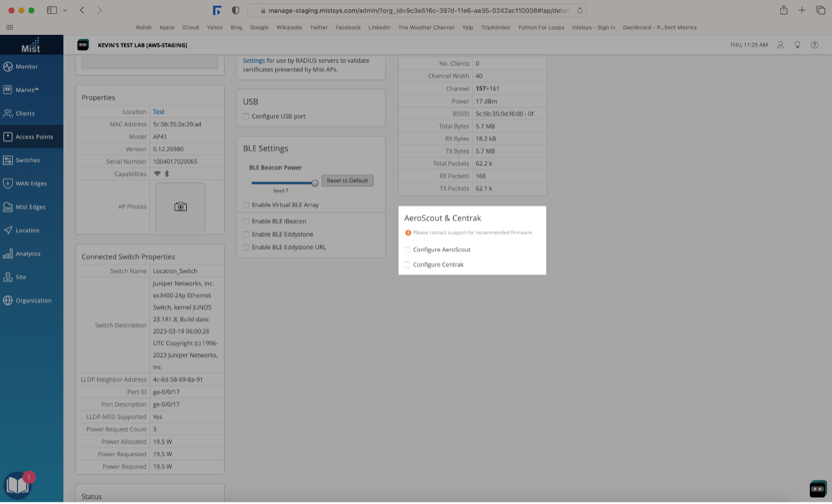
Task: Click the Reset to Default button
Action: click(x=347, y=181)
